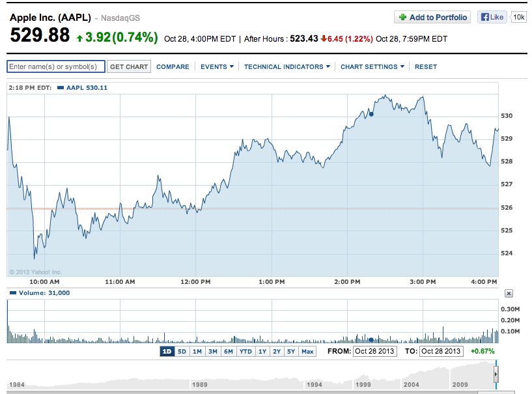
Task: Expand the TECHNICAL INDICATORS dropdown
Action: 287,66
